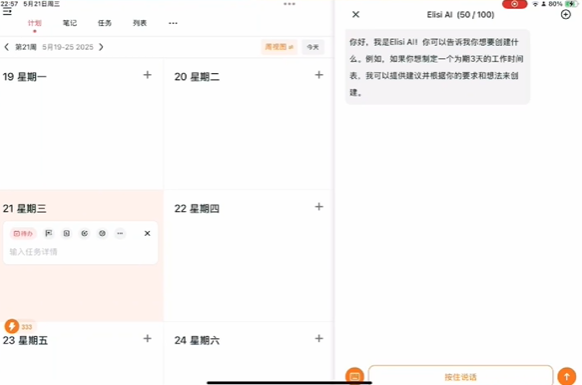582x385 pixels.
Task: Switch AI input to keyboard mode
Action: [354, 376]
